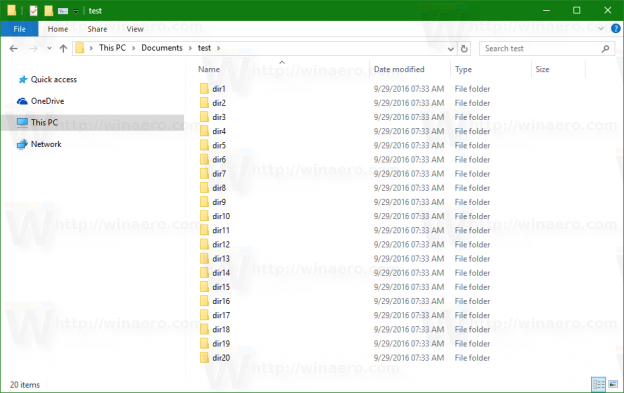Click the Rename quick access toolbar icon
The width and height of the screenshot is (624, 393).
(x=63, y=11)
